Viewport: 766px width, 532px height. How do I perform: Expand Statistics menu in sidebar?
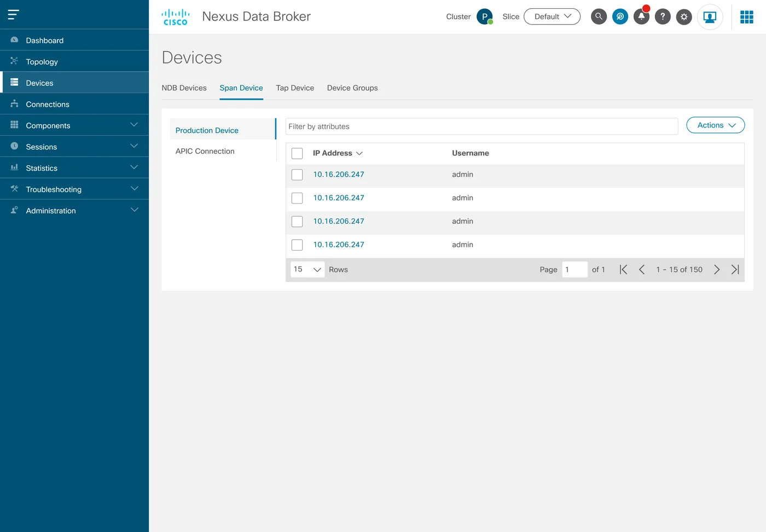pos(74,168)
